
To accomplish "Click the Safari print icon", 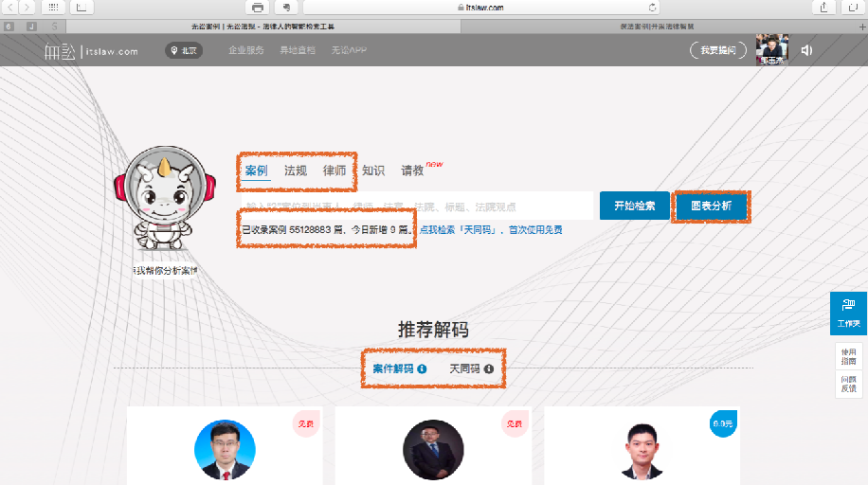I will point(258,8).
